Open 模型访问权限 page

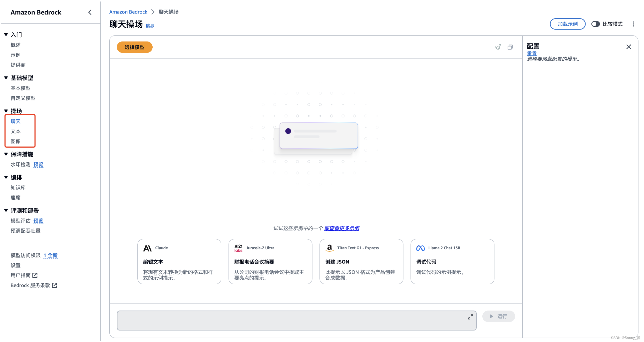[25, 255]
